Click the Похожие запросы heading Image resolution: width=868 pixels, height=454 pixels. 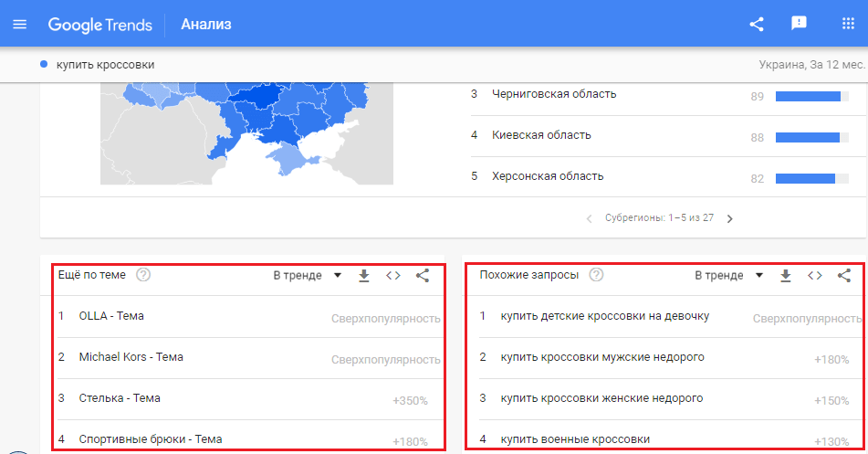tap(529, 275)
